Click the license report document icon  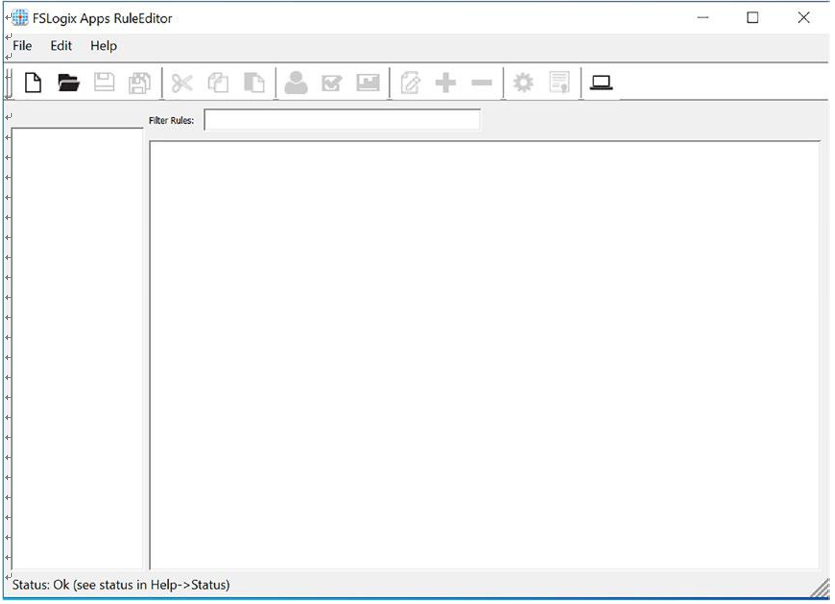coord(559,83)
